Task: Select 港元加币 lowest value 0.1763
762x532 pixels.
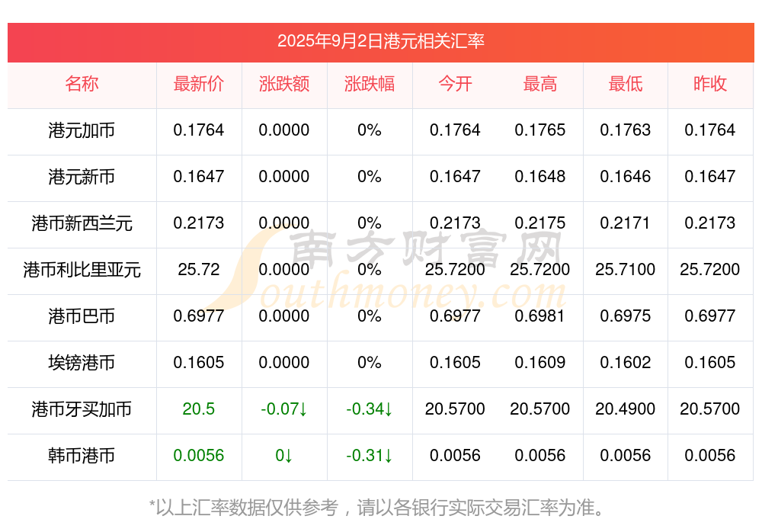Action: click(626, 130)
